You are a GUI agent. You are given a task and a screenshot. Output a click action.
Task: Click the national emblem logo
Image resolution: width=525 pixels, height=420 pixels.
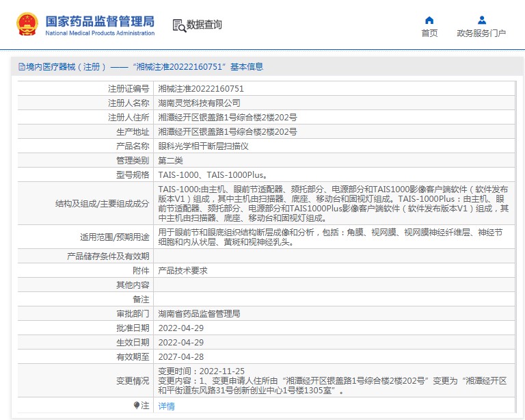coord(27,25)
